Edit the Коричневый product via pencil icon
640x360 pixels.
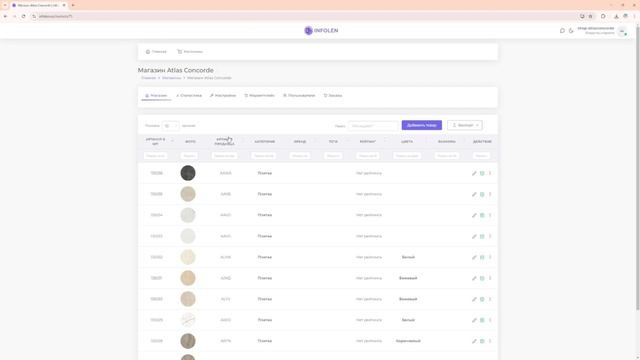pyautogui.click(x=474, y=341)
